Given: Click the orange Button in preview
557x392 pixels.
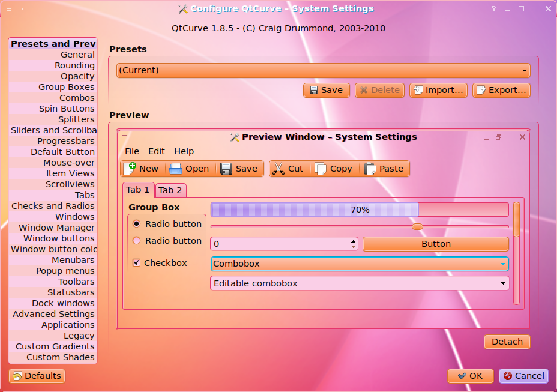Looking at the screenshot, I should pos(436,244).
